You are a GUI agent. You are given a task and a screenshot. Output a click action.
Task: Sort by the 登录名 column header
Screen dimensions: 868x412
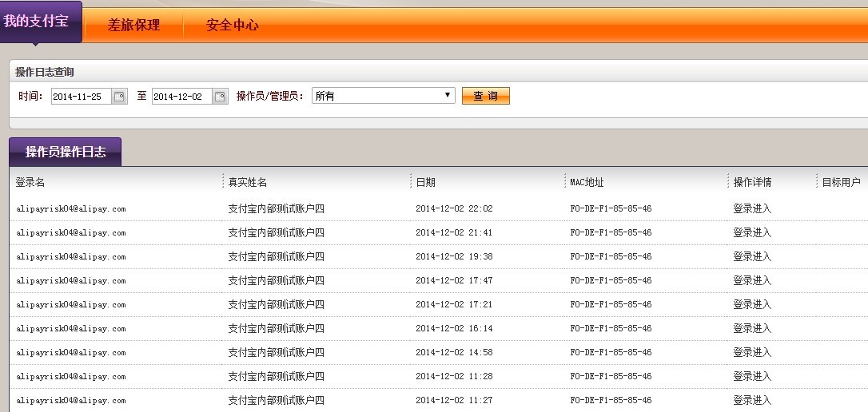pos(30,182)
